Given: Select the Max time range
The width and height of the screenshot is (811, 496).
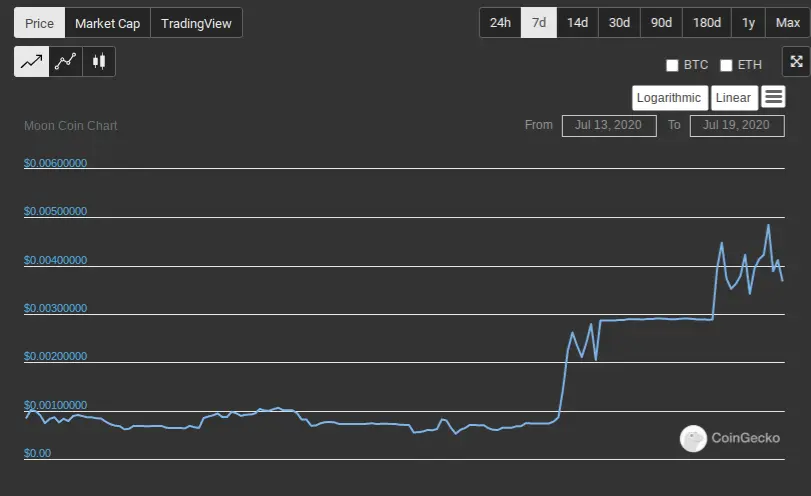Looking at the screenshot, I should point(788,23).
